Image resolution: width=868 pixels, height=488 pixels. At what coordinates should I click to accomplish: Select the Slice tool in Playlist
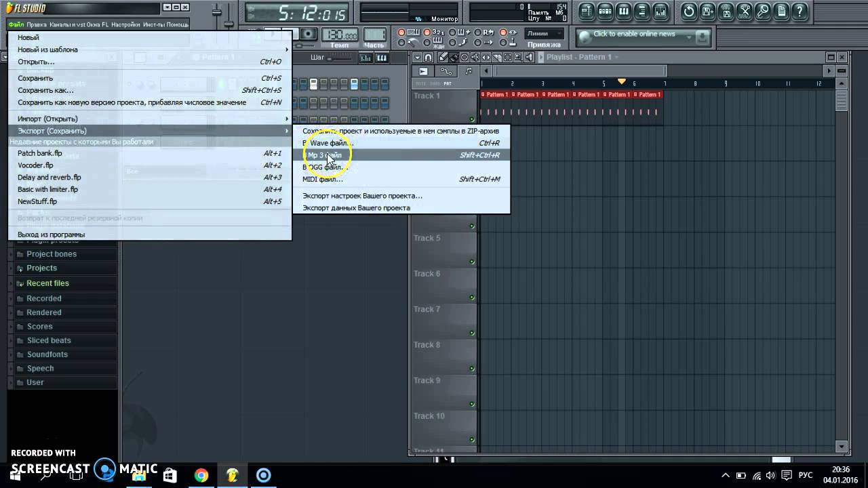coord(497,57)
